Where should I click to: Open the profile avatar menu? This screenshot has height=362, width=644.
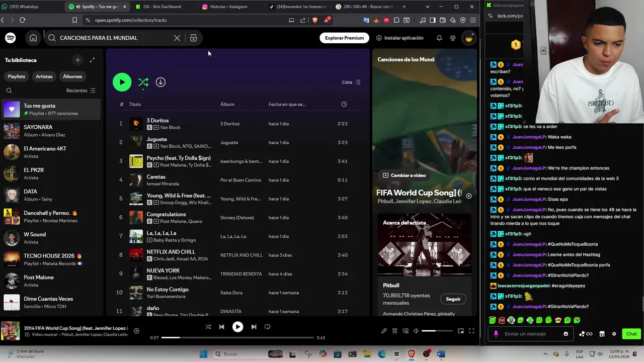pyautogui.click(x=469, y=38)
